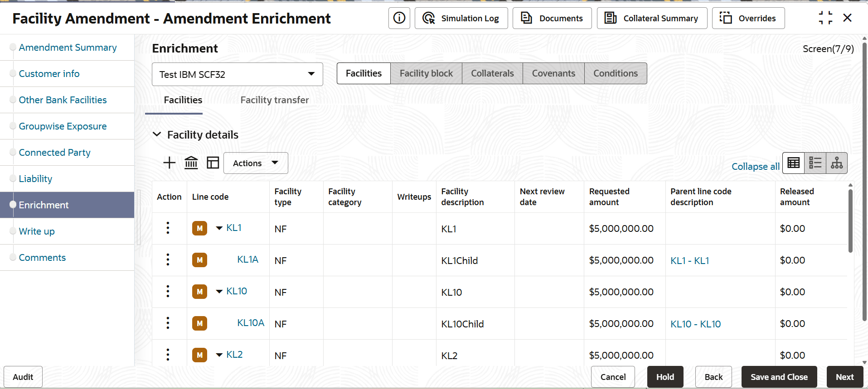Click the bank building icon
This screenshot has height=389, width=868.
click(191, 163)
